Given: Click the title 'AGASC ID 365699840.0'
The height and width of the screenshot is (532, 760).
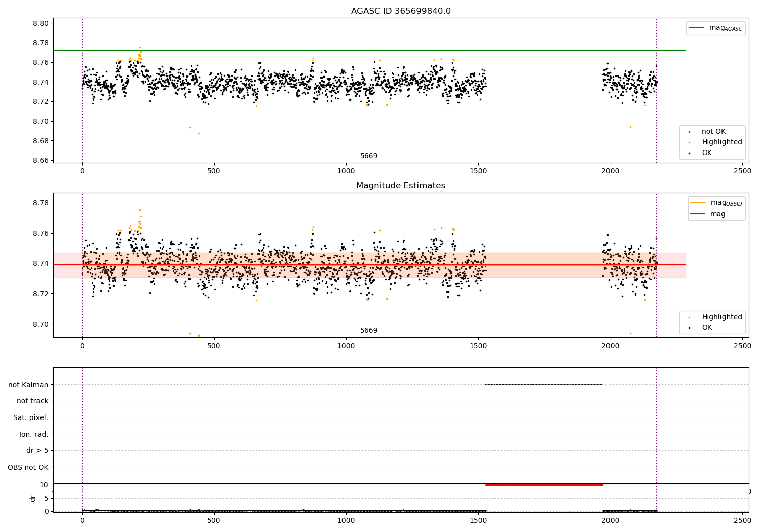Looking at the screenshot, I should tap(401, 11).
